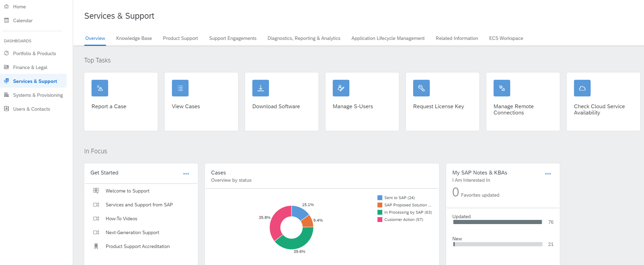
Task: Click the Cases card title
Action: [x=218, y=173]
